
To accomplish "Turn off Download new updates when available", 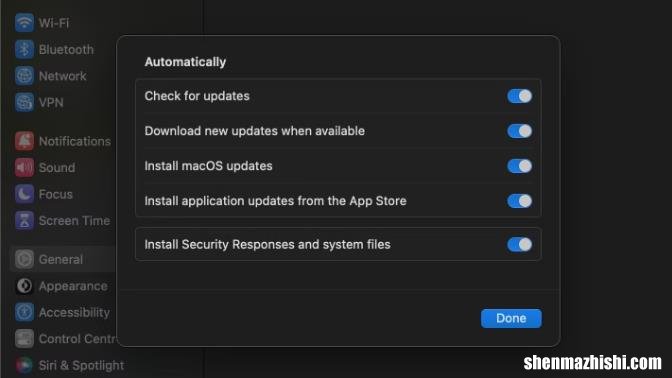I will click(x=519, y=131).
